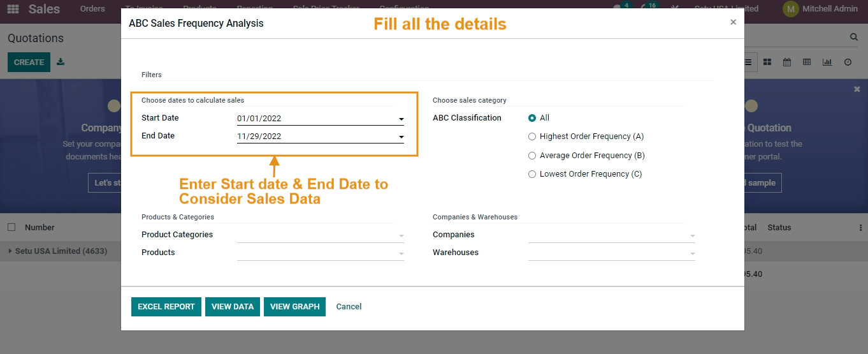
Task: Click the Cancel link
Action: tap(349, 307)
